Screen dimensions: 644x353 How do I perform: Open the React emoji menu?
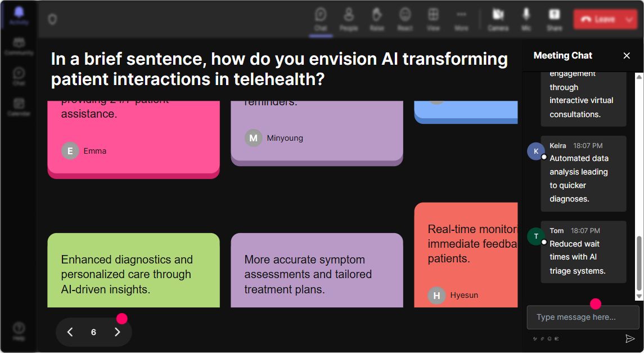tap(405, 19)
